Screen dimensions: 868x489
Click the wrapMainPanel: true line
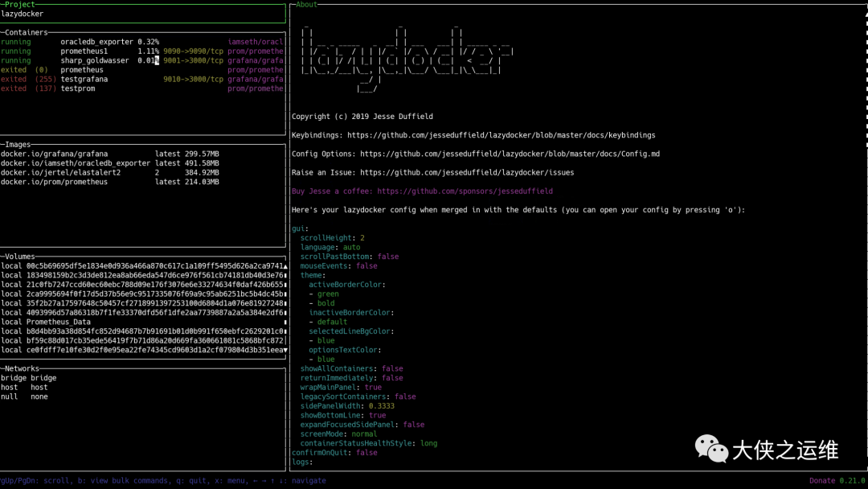coord(341,387)
